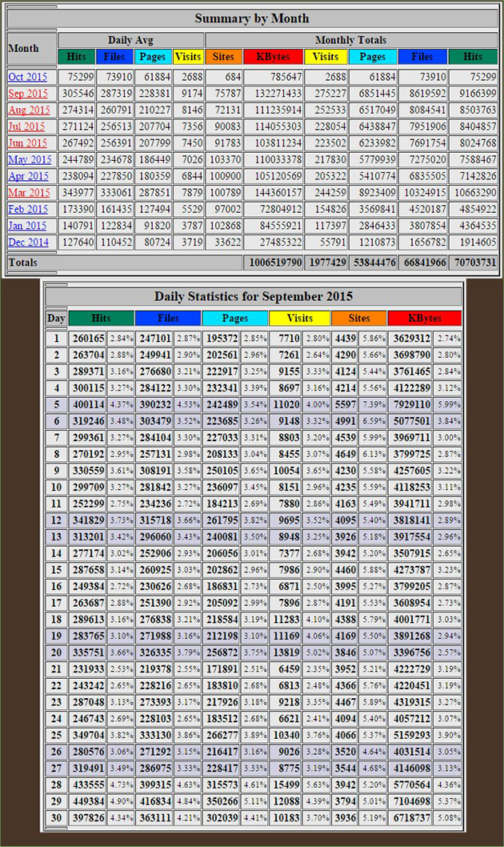Click the "Daily Statistics for September 2015" heading
504x847 pixels.
253,295
